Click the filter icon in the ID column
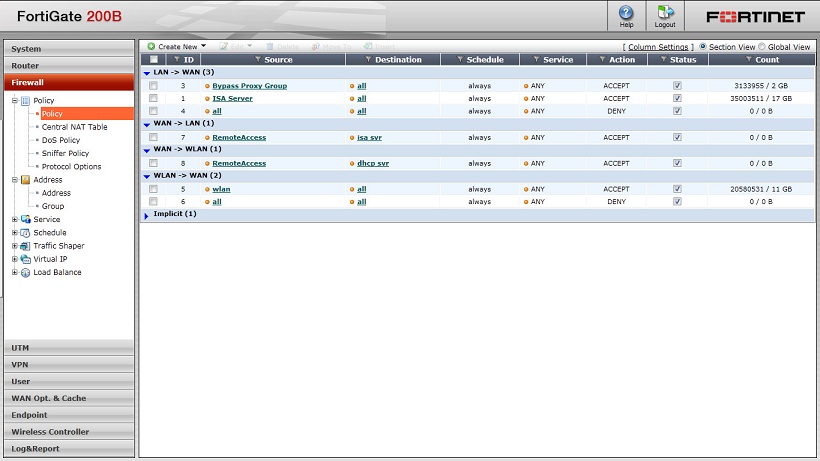This screenshot has width=820, height=461. [x=177, y=60]
